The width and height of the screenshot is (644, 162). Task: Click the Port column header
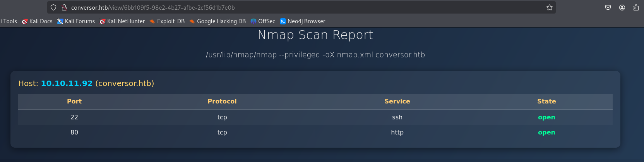(74, 101)
